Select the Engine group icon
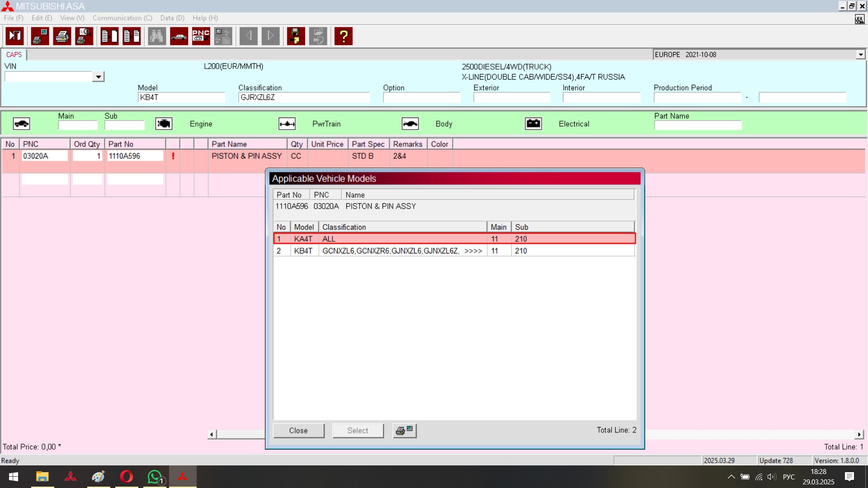868x488 pixels. (164, 124)
